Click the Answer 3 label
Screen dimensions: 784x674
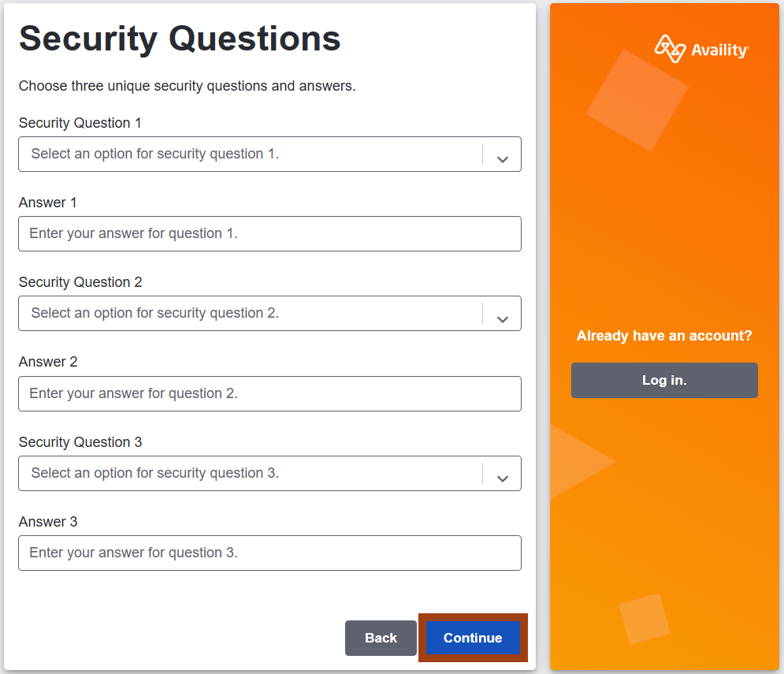48,522
